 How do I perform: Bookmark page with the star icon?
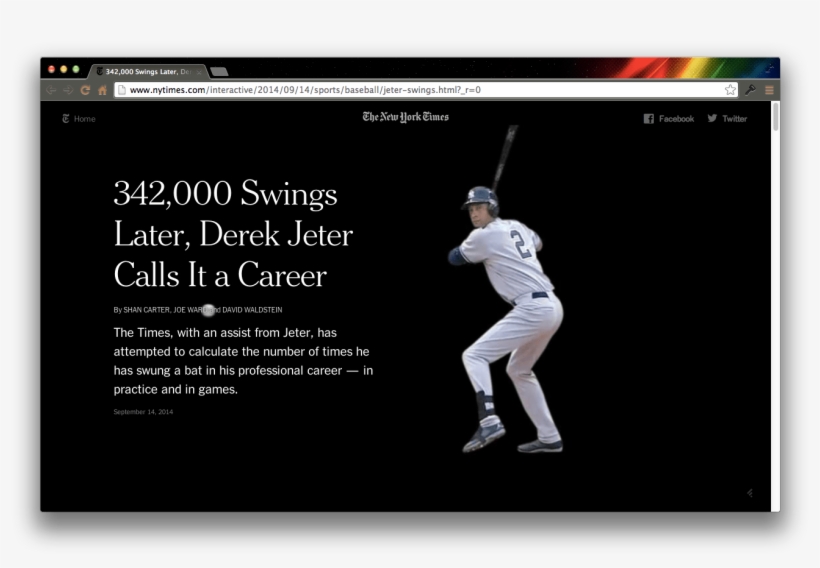(730, 90)
